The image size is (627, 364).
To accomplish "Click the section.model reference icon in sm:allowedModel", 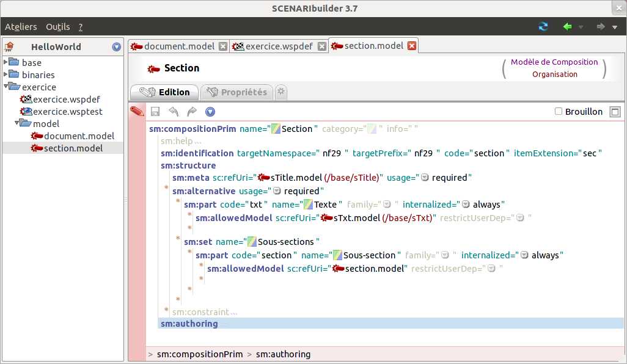I will 339,269.
